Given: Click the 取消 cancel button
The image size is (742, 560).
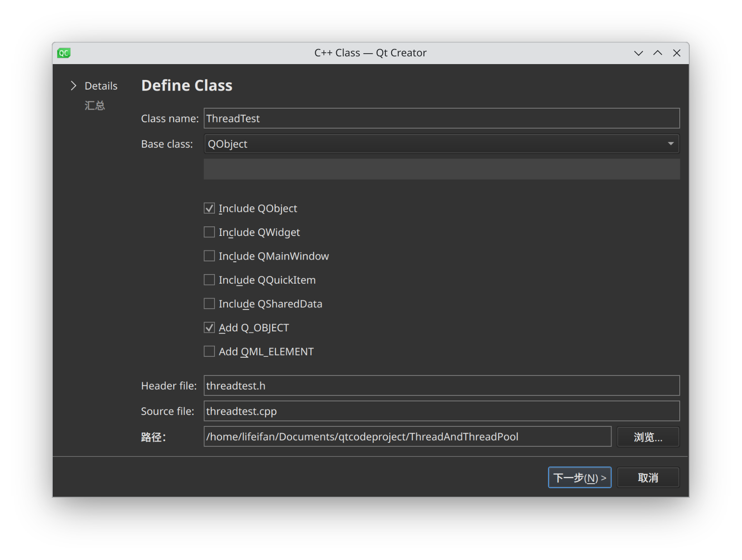Looking at the screenshot, I should pyautogui.click(x=648, y=477).
